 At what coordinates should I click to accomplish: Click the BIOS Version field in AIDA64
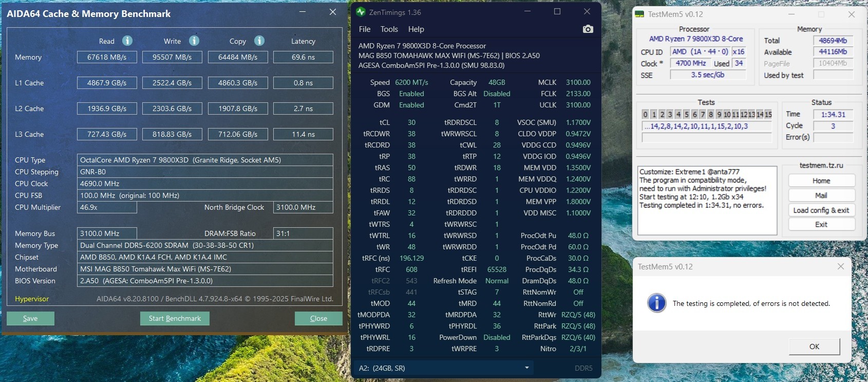(x=205, y=281)
